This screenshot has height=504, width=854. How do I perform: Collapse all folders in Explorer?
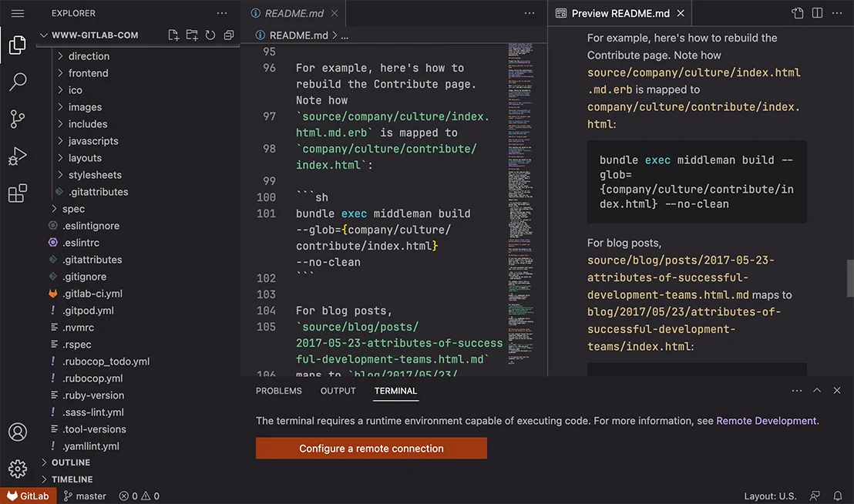(x=229, y=35)
